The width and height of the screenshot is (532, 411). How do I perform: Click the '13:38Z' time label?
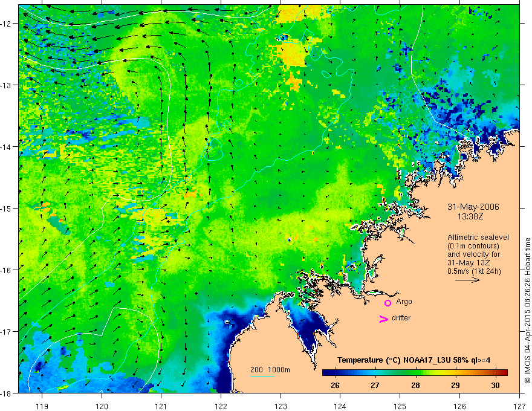470,216
